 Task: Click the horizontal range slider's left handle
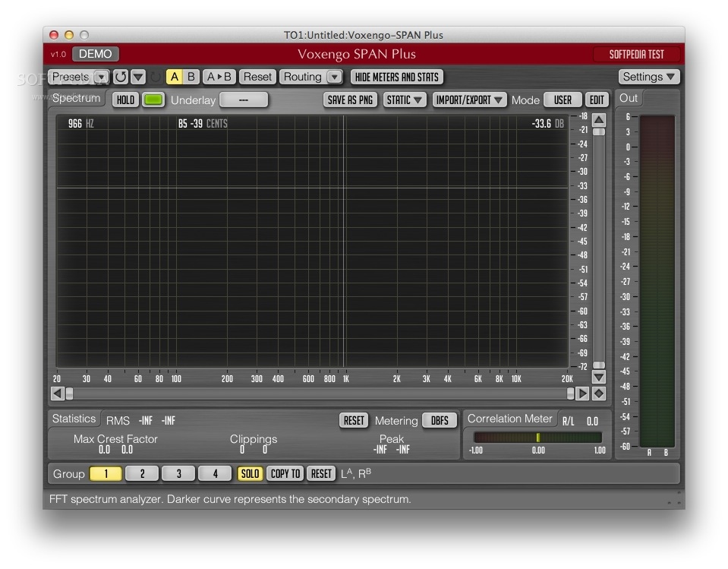(x=70, y=394)
